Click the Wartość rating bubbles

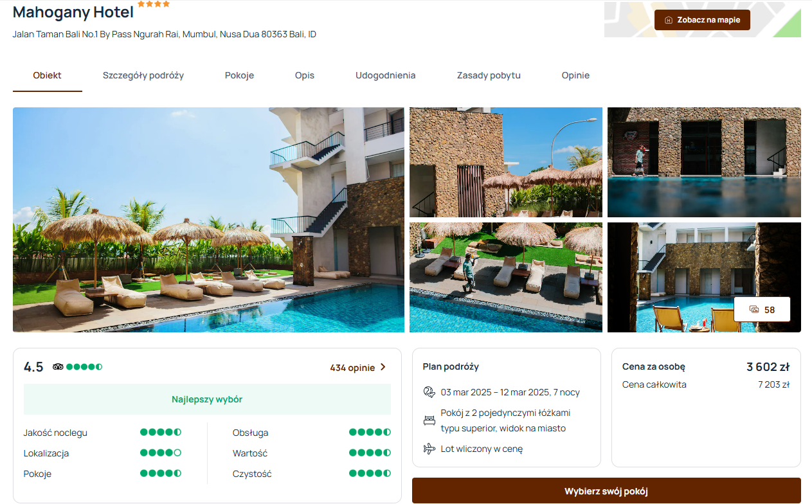pos(370,453)
